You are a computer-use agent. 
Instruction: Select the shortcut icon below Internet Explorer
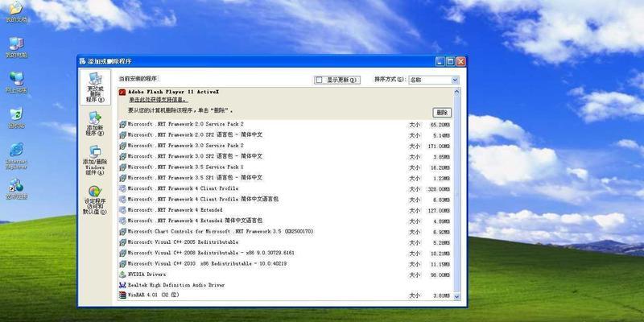(x=16, y=189)
